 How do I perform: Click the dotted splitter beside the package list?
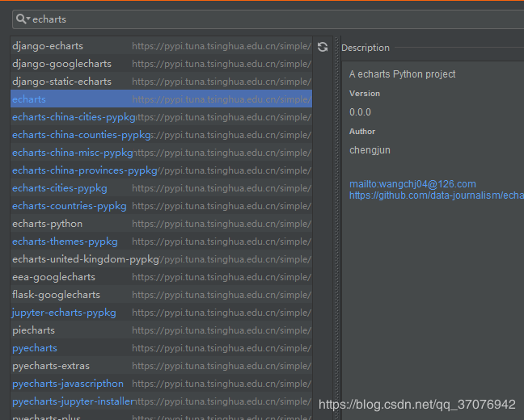[x=337, y=228]
